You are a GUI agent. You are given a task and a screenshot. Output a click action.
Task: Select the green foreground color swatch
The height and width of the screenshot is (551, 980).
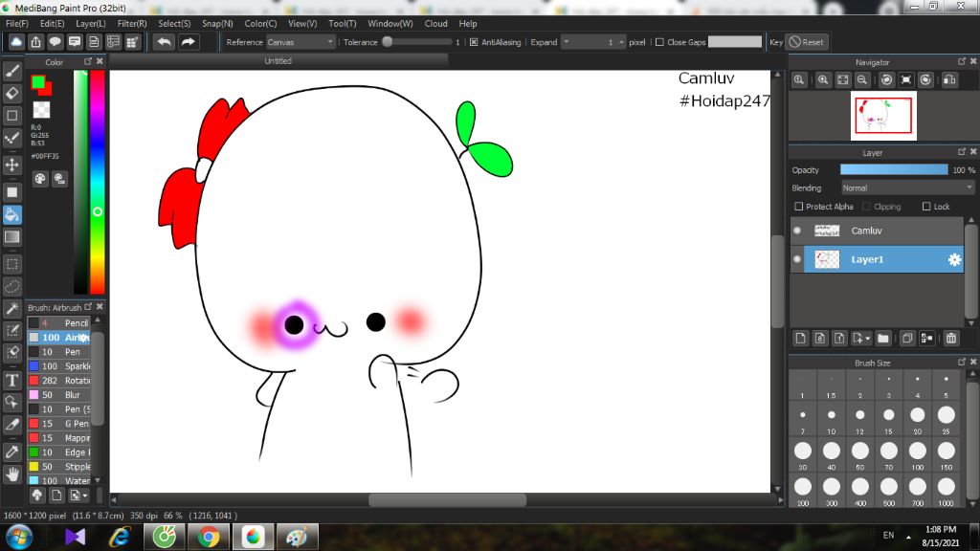coord(38,82)
